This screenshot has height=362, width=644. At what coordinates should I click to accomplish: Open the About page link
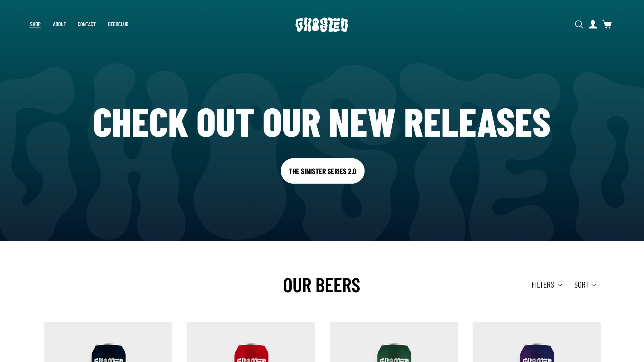click(60, 24)
